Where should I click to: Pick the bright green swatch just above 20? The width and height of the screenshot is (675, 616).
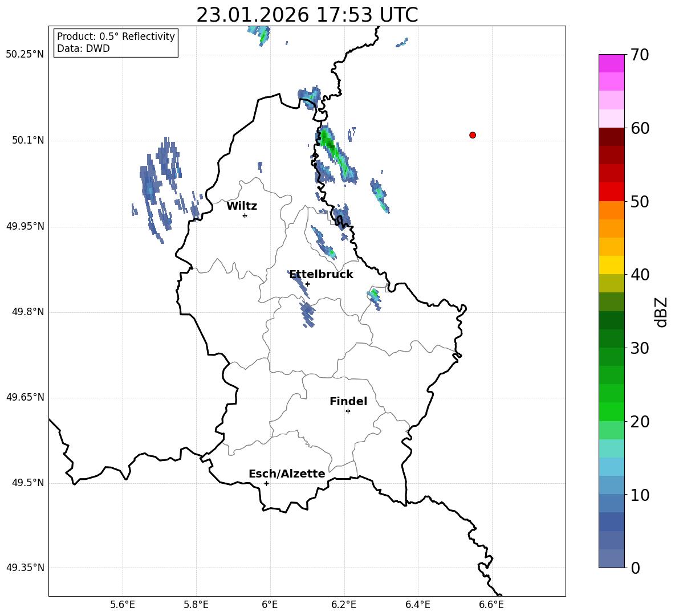(611, 411)
